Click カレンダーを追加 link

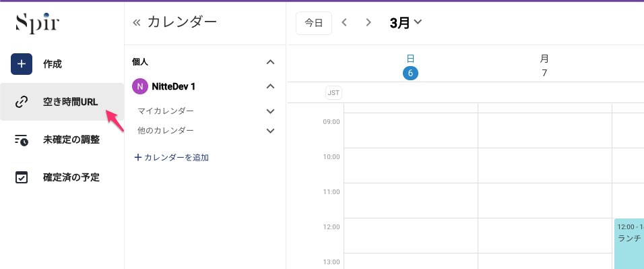click(172, 157)
